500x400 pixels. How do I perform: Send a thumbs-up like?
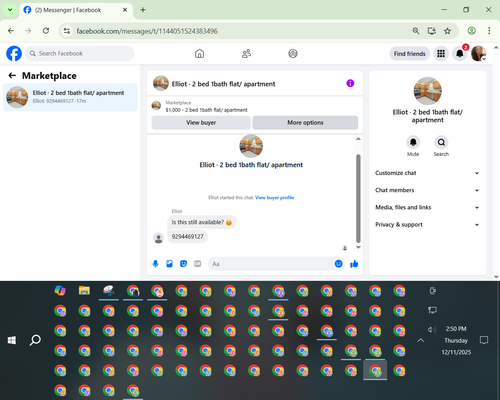coord(354,264)
